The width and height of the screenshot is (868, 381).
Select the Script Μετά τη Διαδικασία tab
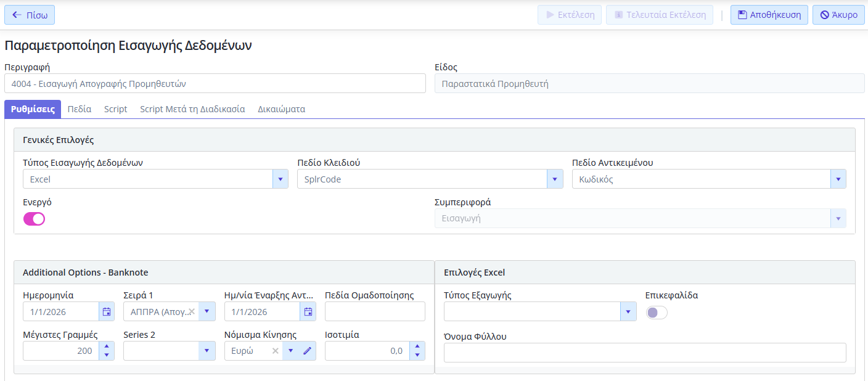[192, 109]
